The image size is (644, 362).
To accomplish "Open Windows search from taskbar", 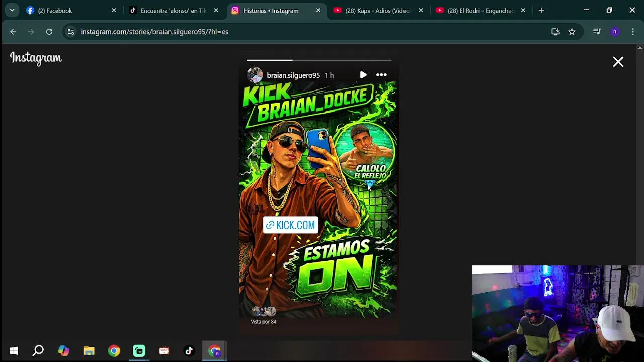I will (x=38, y=351).
